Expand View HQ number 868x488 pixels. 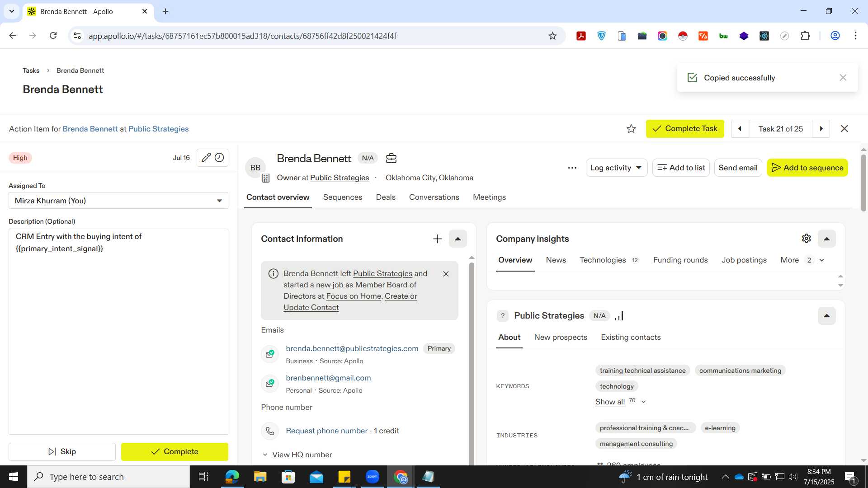pyautogui.click(x=297, y=455)
